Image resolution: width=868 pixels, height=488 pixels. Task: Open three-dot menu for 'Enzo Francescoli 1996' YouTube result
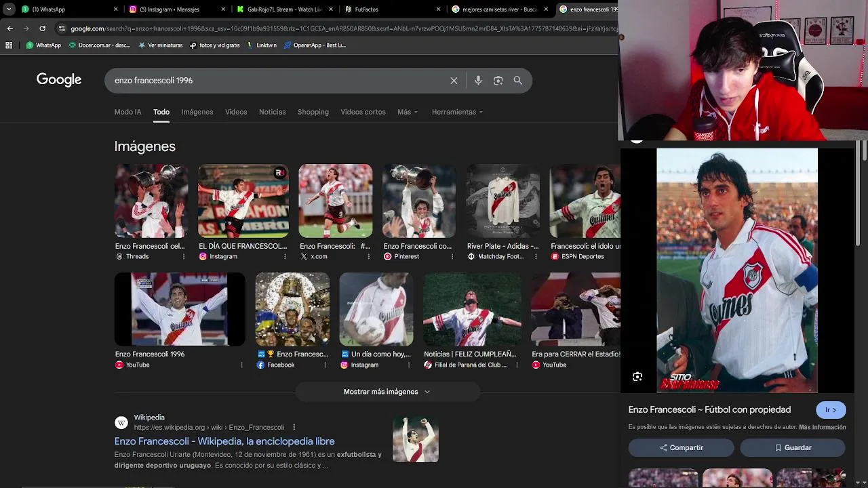[x=241, y=365]
